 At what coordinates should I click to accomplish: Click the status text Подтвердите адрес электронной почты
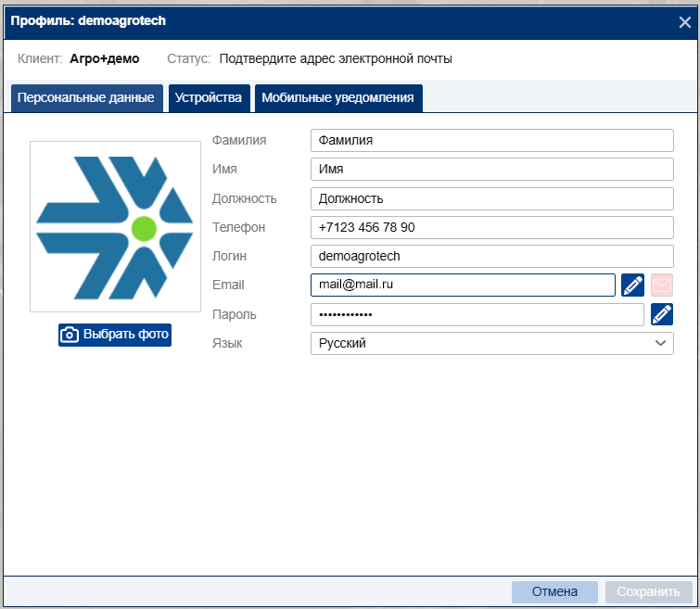[x=336, y=59]
